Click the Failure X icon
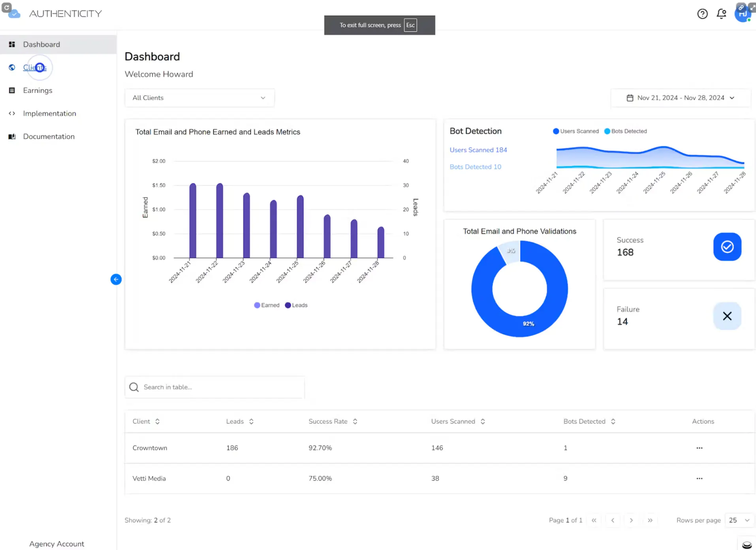Image resolution: width=756 pixels, height=550 pixels. [727, 316]
